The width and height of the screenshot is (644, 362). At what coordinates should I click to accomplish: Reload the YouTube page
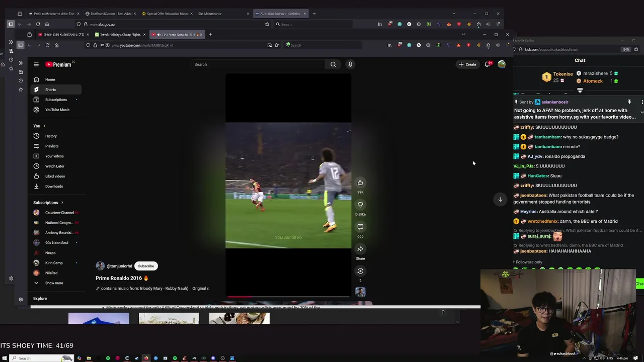pyautogui.click(x=47, y=45)
